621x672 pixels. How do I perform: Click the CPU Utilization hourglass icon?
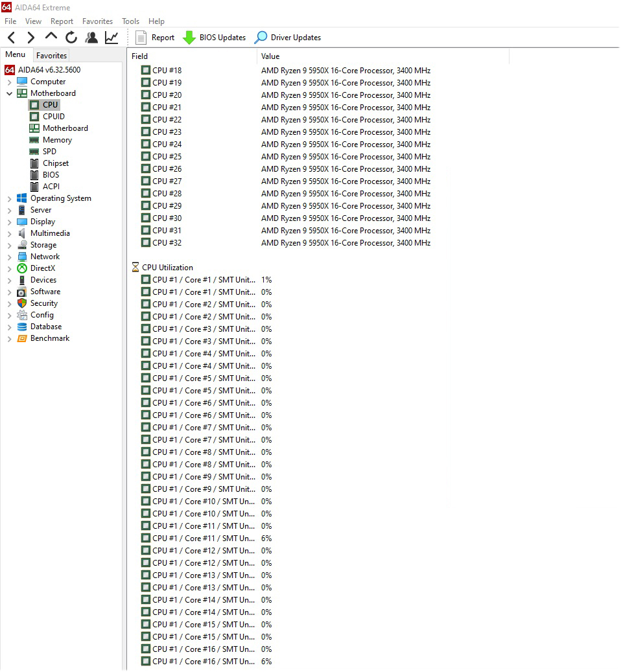coord(135,268)
